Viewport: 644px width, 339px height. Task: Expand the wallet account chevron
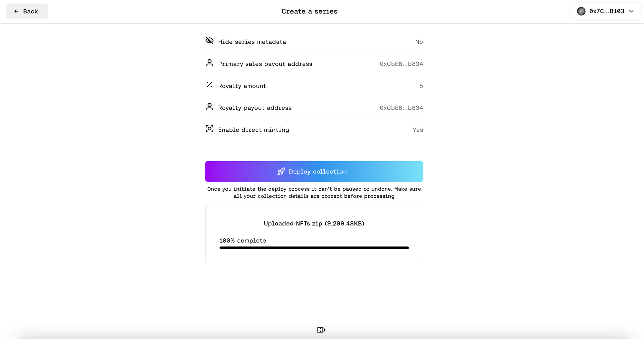(x=631, y=11)
